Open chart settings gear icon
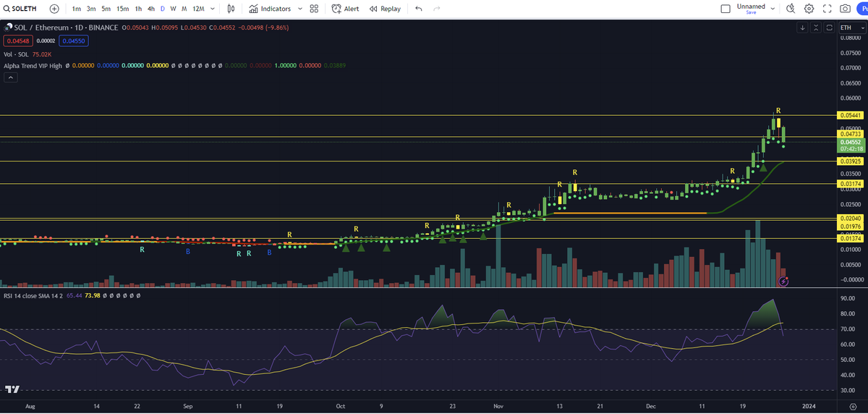Screen dimensions: 868x414 coord(809,9)
